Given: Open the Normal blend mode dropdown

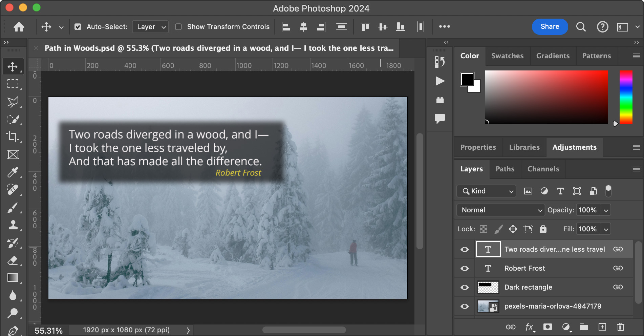Looking at the screenshot, I should pos(500,210).
